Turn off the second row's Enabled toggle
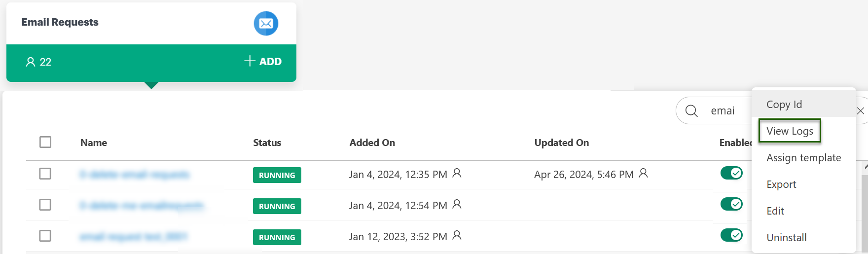868x254 pixels. click(x=731, y=204)
